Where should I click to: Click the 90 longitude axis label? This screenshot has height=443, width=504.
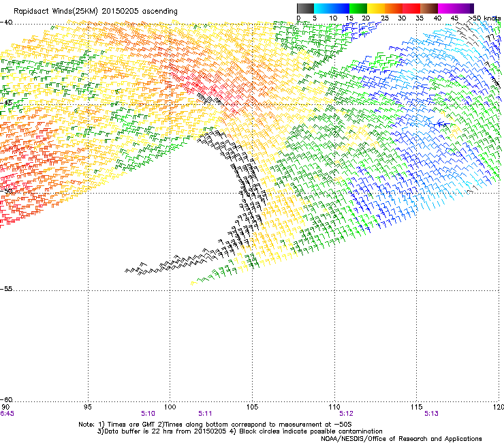coord(5,407)
